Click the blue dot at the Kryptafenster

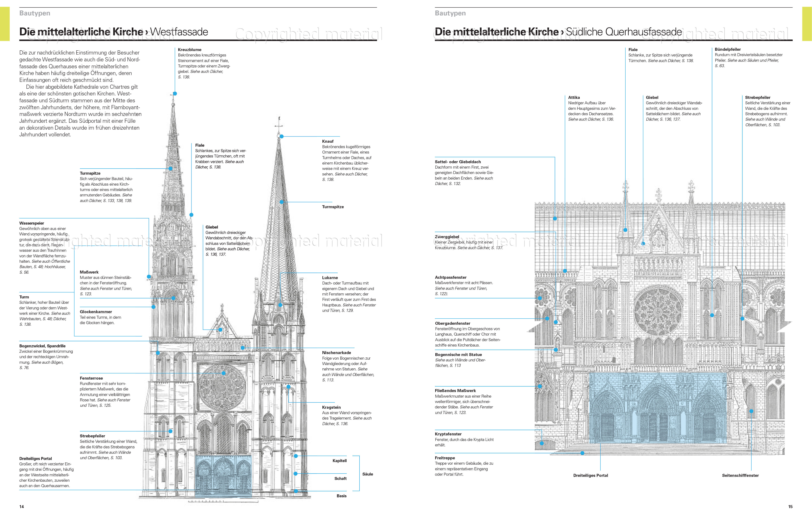[542, 443]
